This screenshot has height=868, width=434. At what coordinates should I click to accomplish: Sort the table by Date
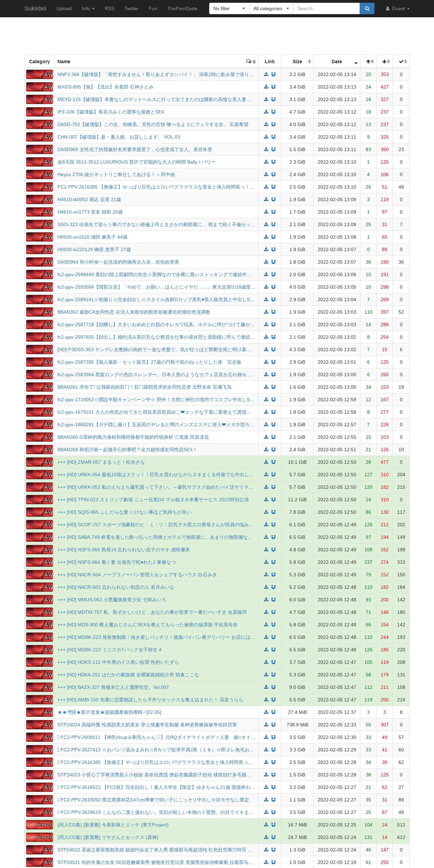coord(337,62)
